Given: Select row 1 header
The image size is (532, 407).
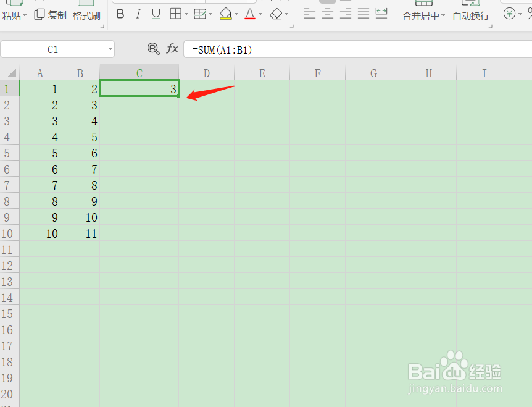Looking at the screenshot, I should tap(9, 89).
